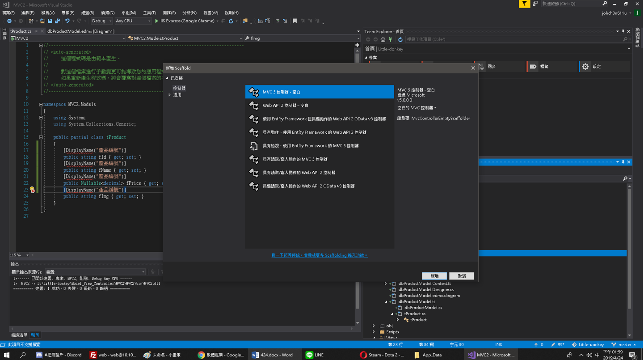Select dbProductModel.edmx.diagram in Solution Explorer
Viewport: 644px width, 360px height.
click(x=429, y=296)
